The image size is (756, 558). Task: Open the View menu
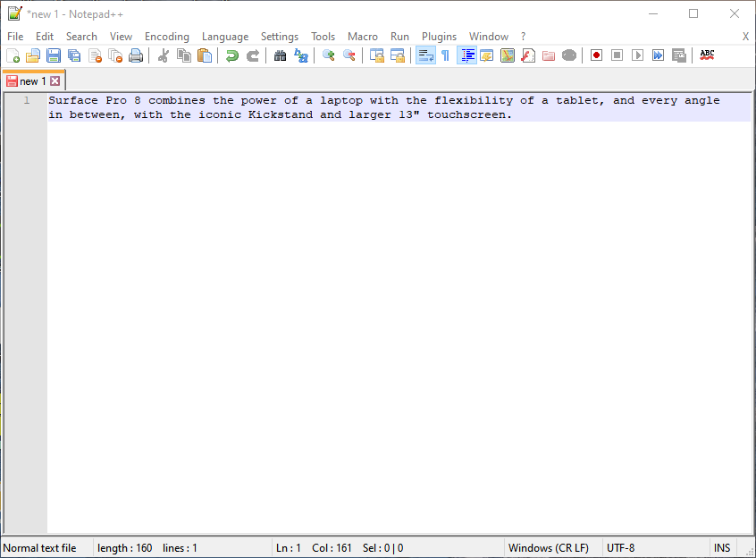click(121, 37)
